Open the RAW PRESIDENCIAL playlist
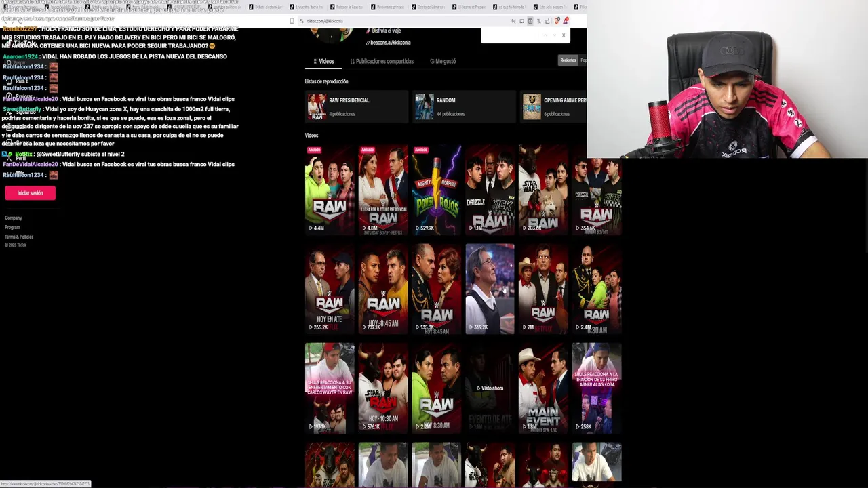Image resolution: width=868 pixels, height=488 pixels. pyautogui.click(x=356, y=107)
